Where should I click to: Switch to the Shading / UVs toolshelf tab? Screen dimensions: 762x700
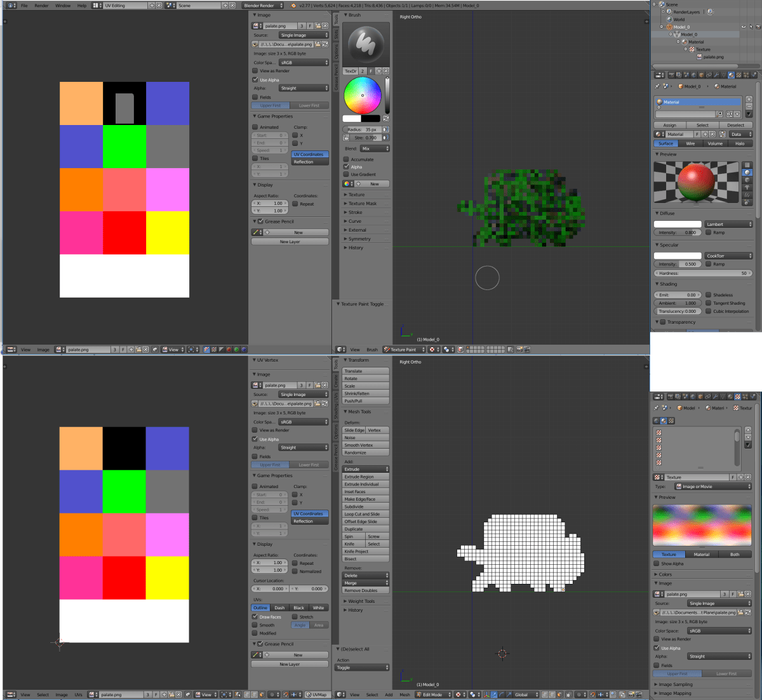(337, 407)
